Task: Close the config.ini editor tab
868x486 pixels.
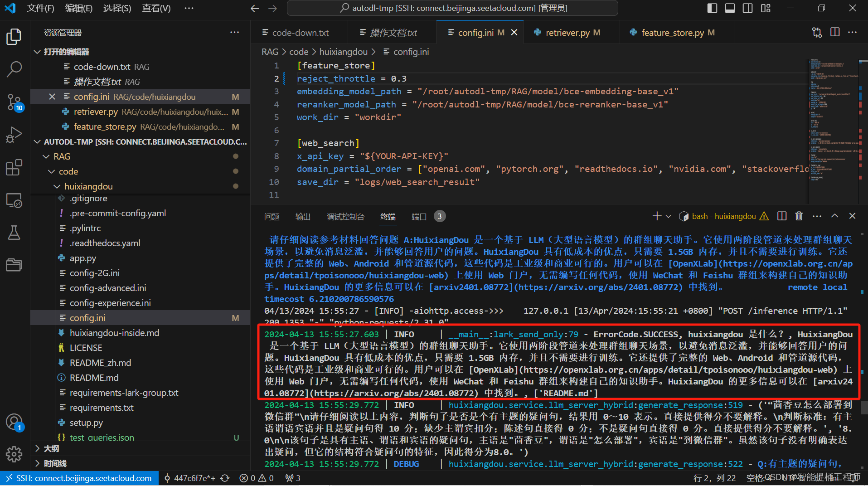Action: 514,32
